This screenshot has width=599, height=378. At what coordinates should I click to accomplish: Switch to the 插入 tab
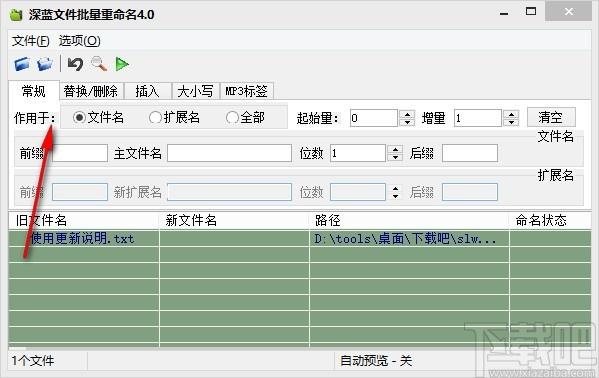147,91
